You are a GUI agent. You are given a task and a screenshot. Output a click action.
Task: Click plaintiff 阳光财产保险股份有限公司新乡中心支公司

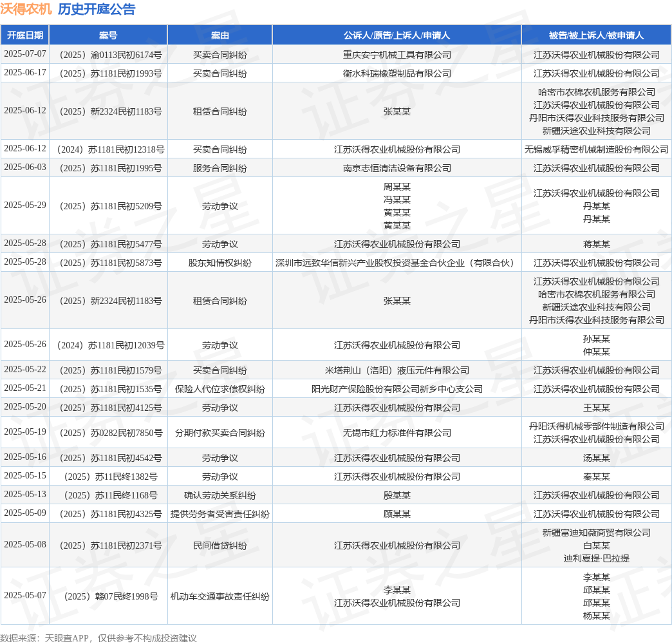[x=397, y=390]
